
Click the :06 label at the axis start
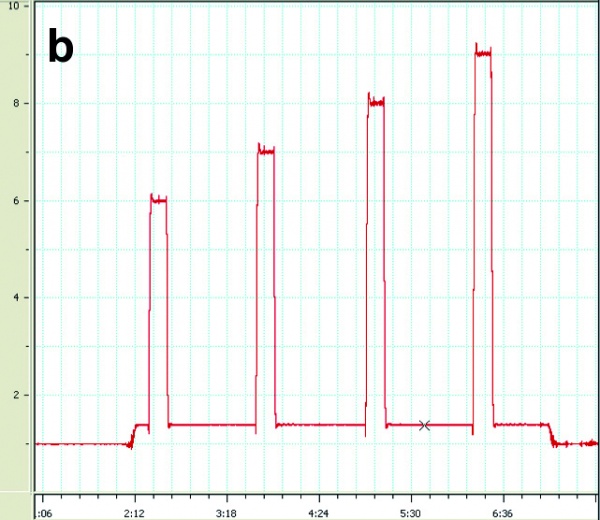coord(43,511)
